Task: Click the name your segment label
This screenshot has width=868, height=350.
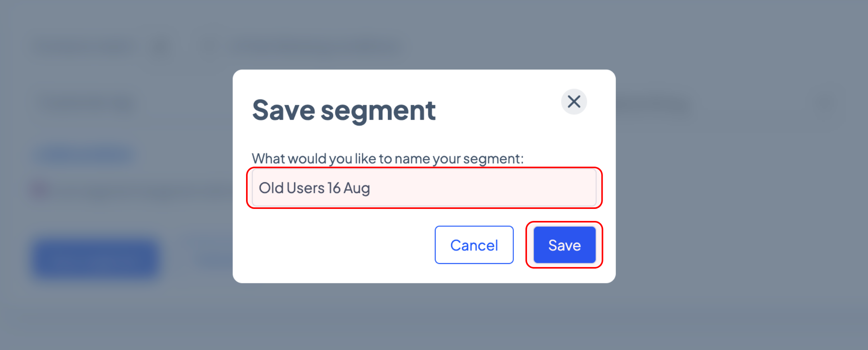Action: click(387, 159)
